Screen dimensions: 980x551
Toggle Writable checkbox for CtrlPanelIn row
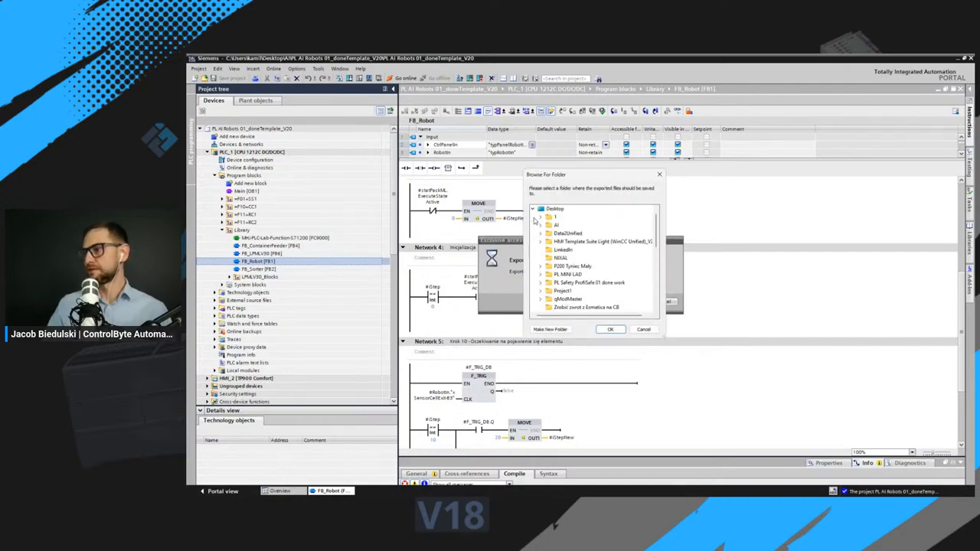coord(652,144)
